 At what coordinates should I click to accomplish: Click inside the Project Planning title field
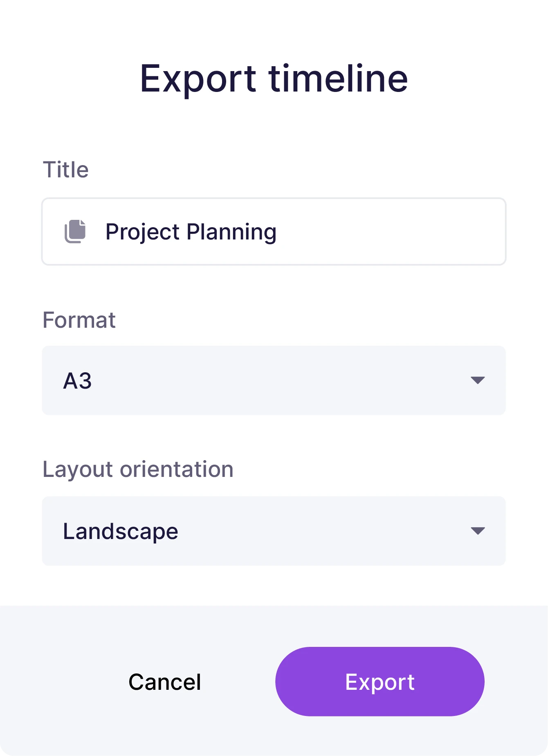[x=274, y=231]
